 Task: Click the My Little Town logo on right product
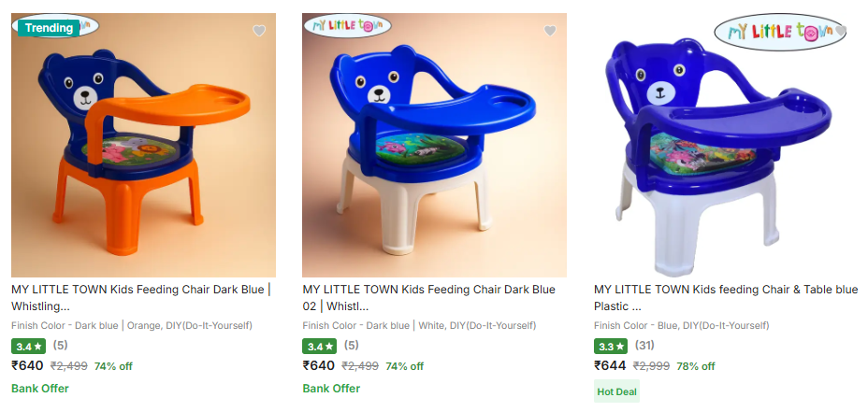pos(774,32)
